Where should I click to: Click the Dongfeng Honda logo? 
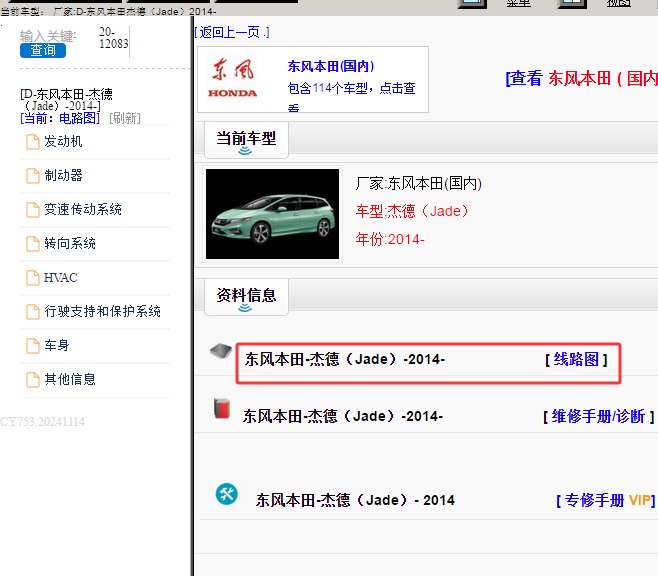pos(233,79)
